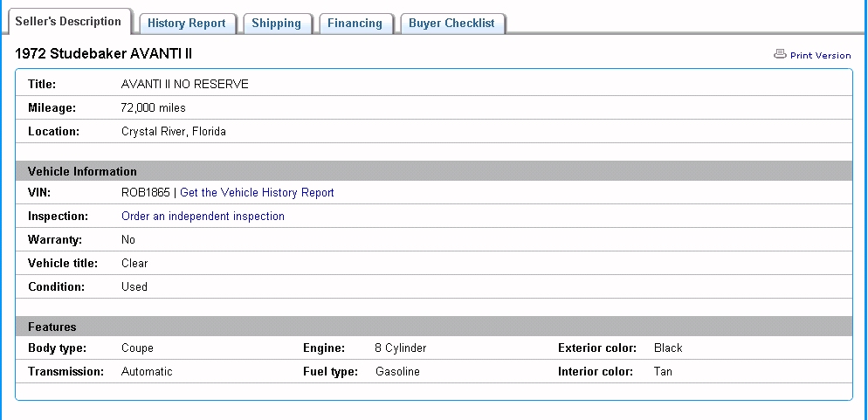This screenshot has width=868, height=420.
Task: Select the Financing tab
Action: click(x=355, y=24)
